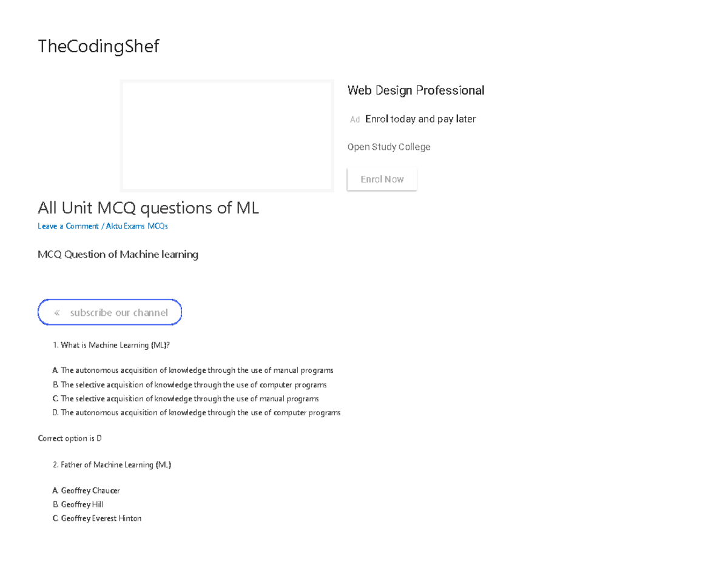Screen dimensions: 728x562
Task: Click the Ad info badge next to Enrol text
Action: (354, 119)
